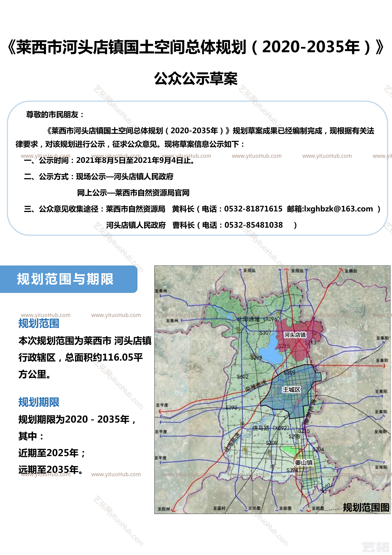Click the blue section banner '规划范围与期限'
Screen dimensions: 392x555
click(68, 279)
